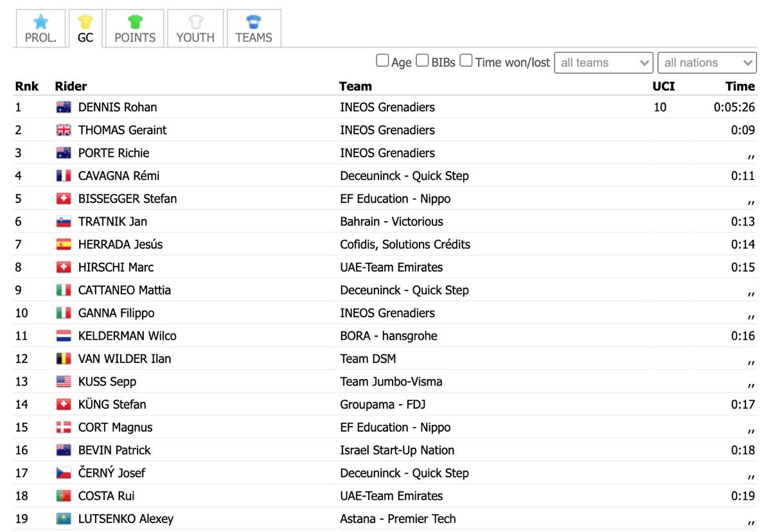Open Israel Start-Up Nation team link
This screenshot has width=771, height=532.
[x=397, y=450]
